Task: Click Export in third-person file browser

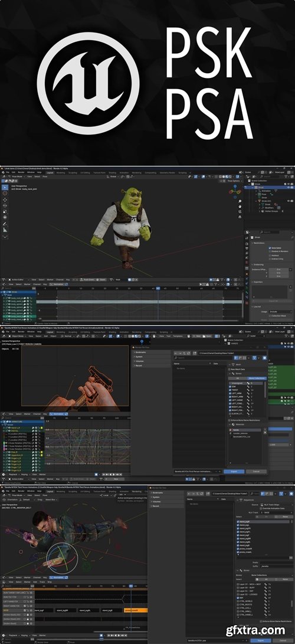Action: tap(261, 640)
